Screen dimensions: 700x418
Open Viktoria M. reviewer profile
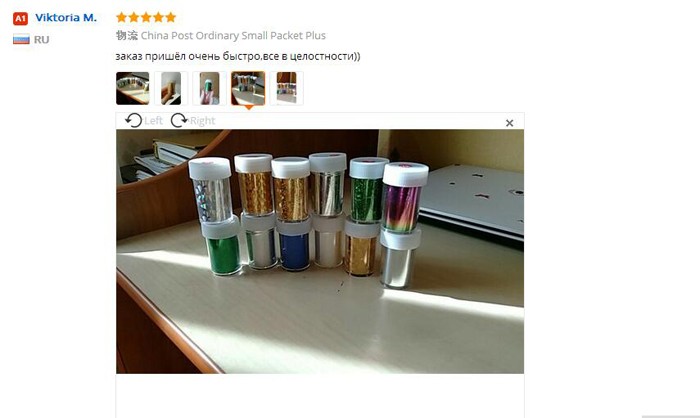pyautogui.click(x=66, y=18)
